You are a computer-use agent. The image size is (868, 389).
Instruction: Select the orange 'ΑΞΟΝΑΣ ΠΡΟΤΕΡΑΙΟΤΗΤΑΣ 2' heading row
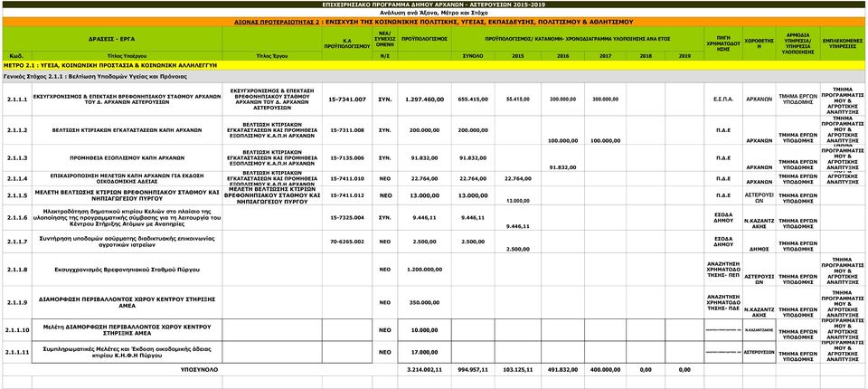click(433, 23)
